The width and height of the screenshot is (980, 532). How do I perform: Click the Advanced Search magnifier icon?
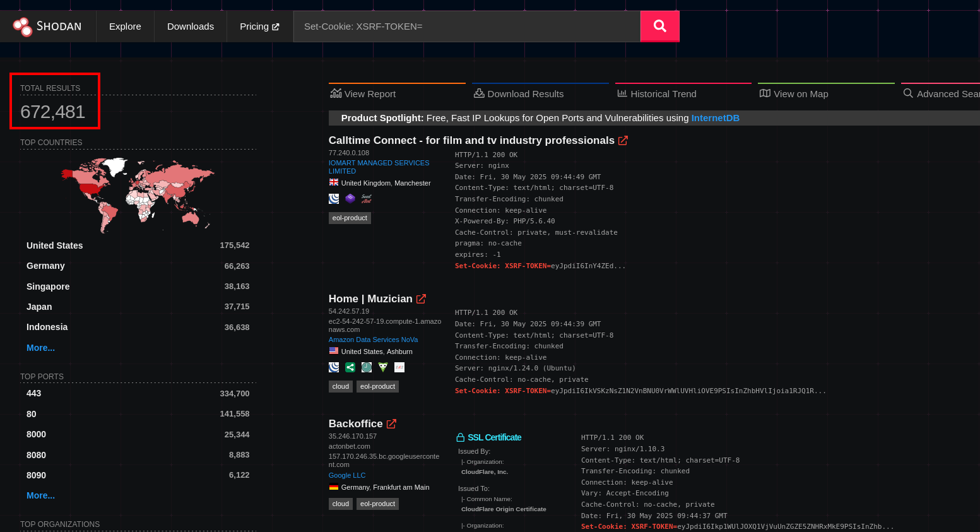908,93
